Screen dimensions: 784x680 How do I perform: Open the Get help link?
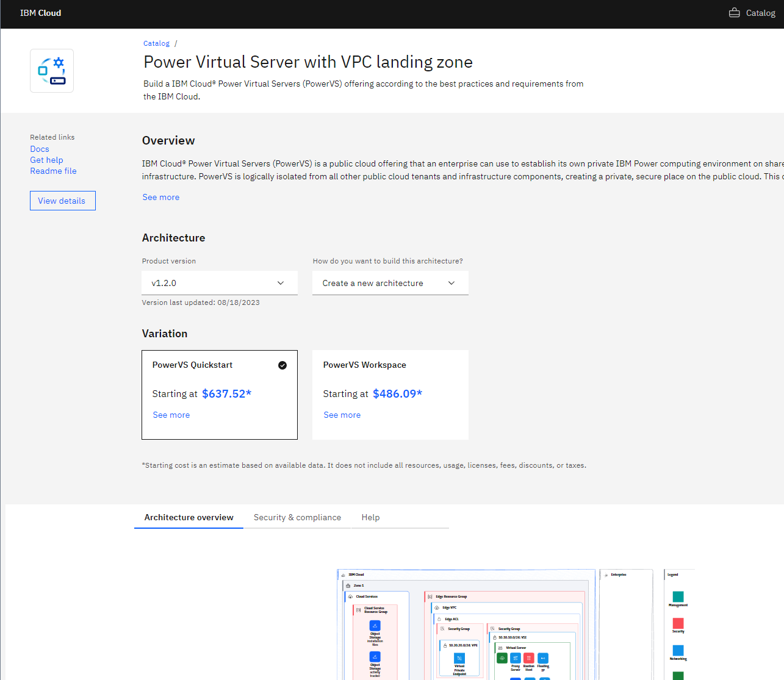click(46, 160)
